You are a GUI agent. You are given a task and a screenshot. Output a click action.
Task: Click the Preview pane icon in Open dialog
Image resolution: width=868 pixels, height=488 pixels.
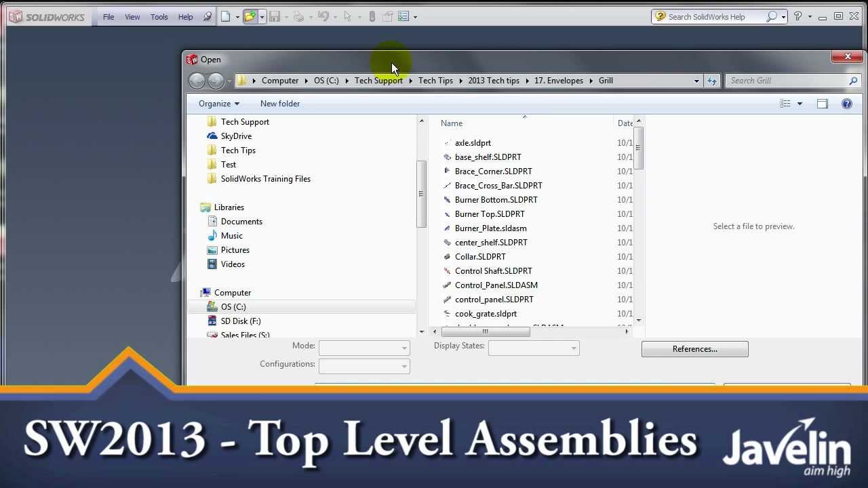[x=822, y=103]
